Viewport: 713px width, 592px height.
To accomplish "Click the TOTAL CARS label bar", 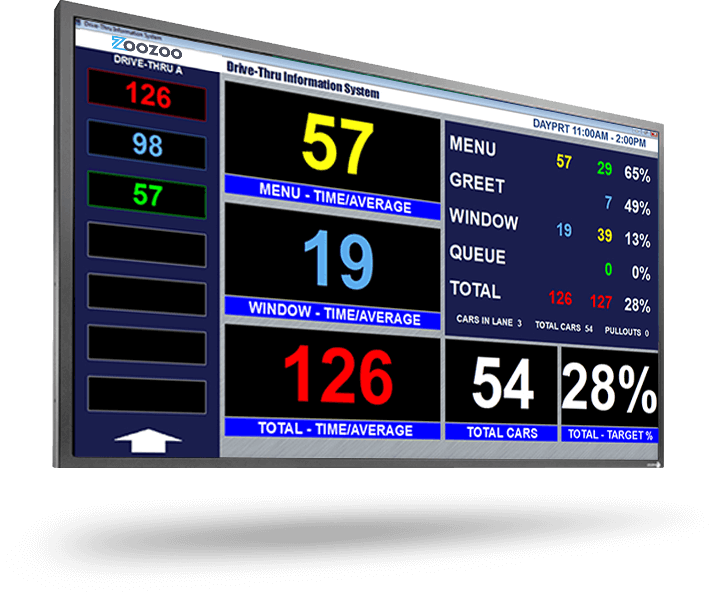I will [503, 433].
